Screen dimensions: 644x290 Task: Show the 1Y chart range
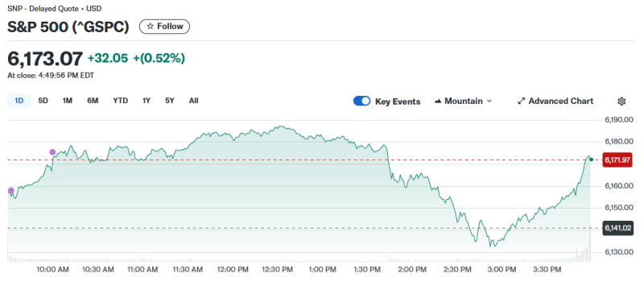click(x=147, y=101)
